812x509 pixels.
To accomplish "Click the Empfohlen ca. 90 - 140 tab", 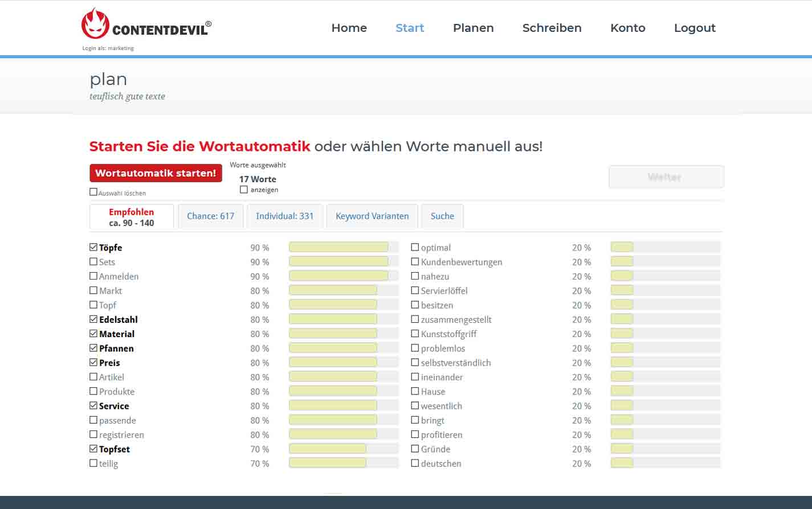I will point(132,217).
